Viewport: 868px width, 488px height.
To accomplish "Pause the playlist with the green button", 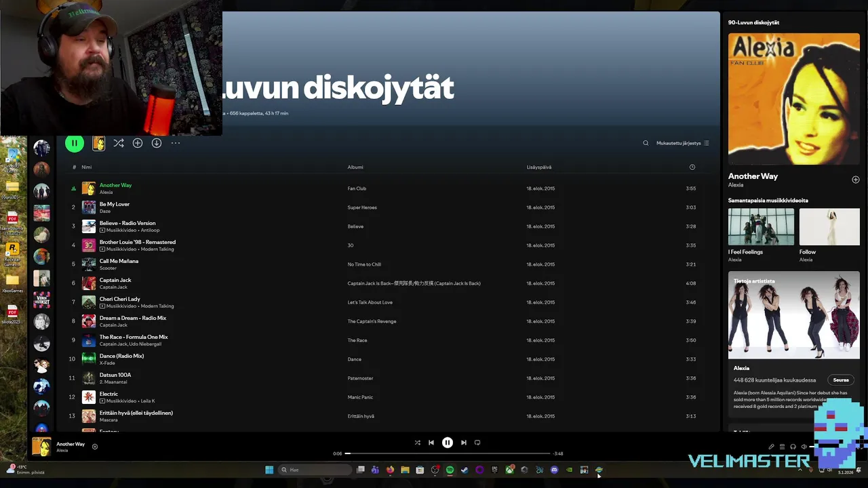I will coord(75,143).
